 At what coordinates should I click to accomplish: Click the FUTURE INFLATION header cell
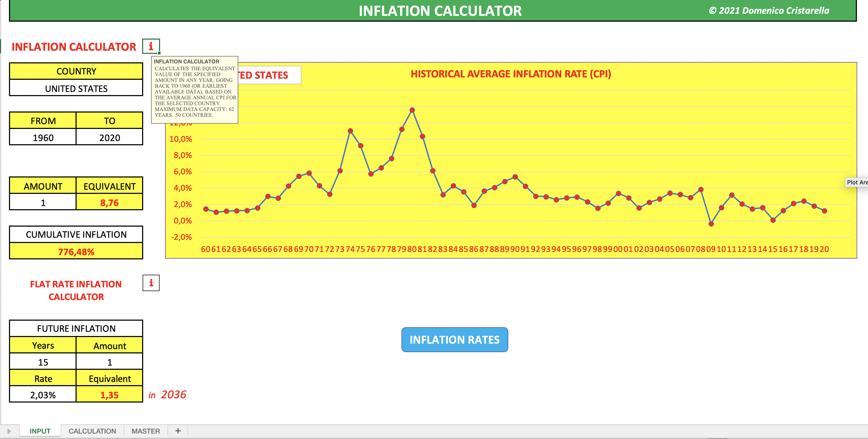pos(76,328)
